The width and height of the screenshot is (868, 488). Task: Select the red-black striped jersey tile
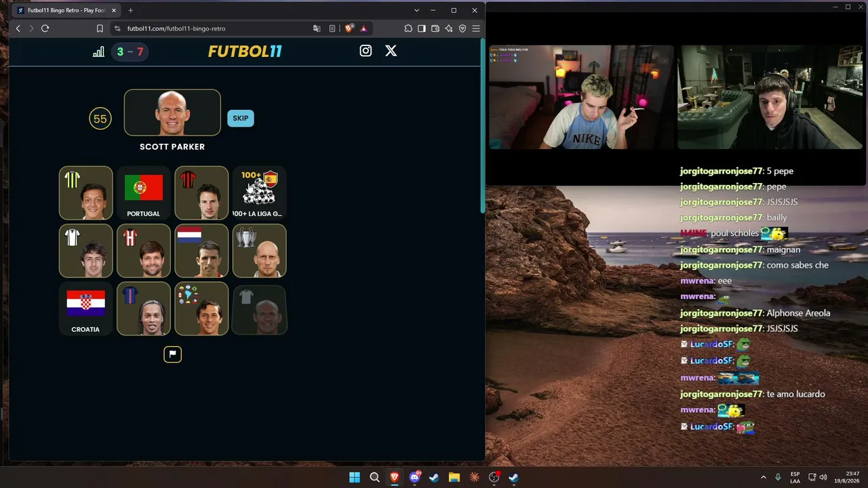click(201, 193)
